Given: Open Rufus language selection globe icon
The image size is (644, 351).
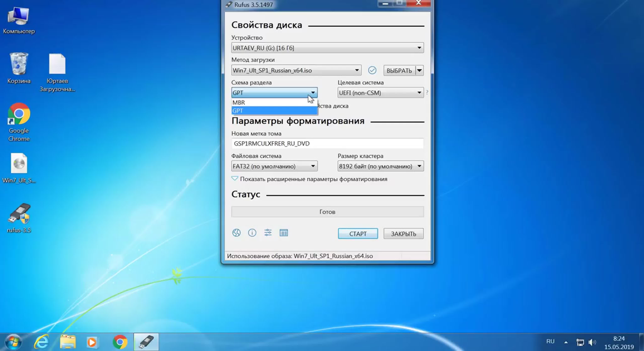Looking at the screenshot, I should click(236, 233).
